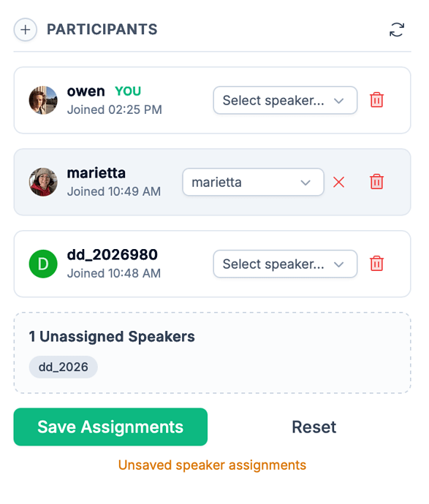Open owen's Select speaker dropdown
429x504 pixels.
tap(285, 100)
